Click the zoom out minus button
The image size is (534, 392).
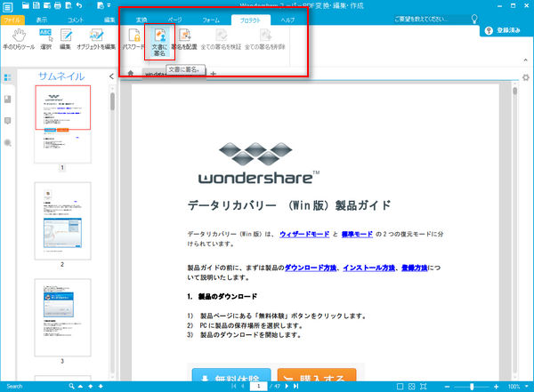(447, 387)
